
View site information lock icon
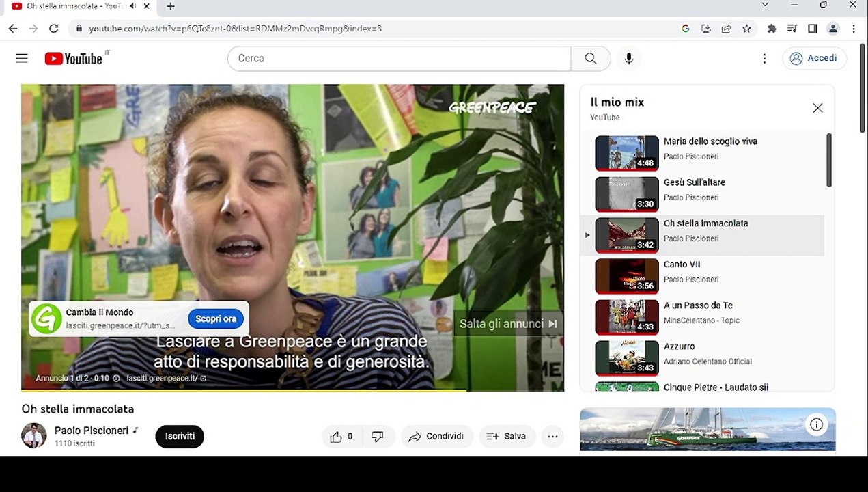coord(79,29)
